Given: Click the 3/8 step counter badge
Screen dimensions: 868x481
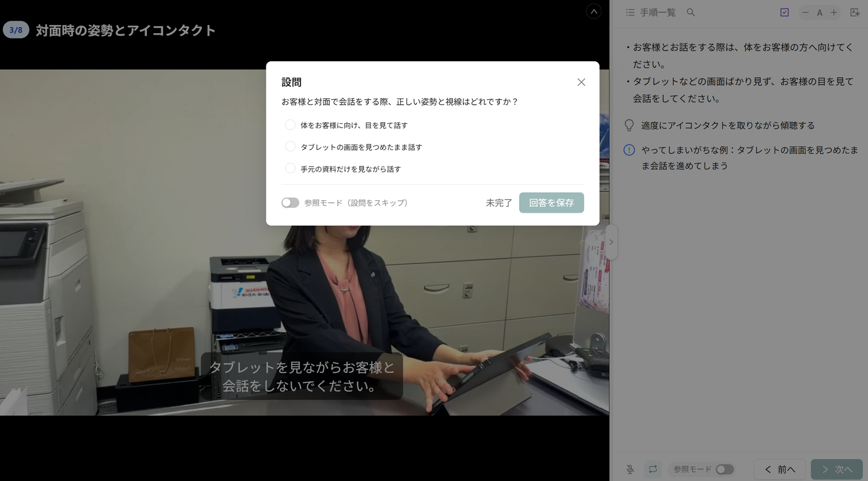Looking at the screenshot, I should (x=16, y=30).
